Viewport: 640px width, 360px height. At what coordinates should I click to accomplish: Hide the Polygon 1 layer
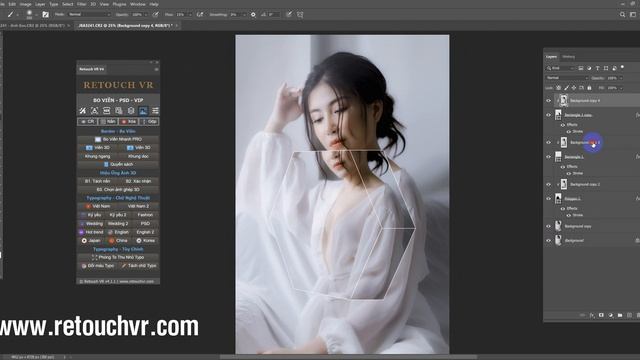click(549, 199)
